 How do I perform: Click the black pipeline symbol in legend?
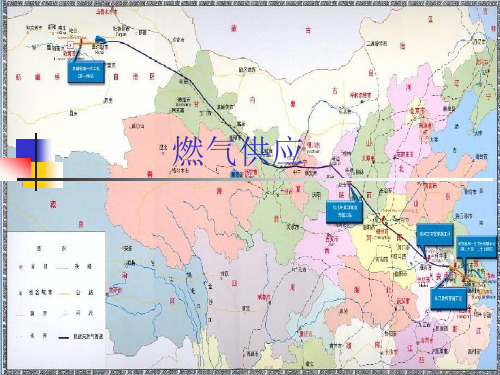coord(64,338)
